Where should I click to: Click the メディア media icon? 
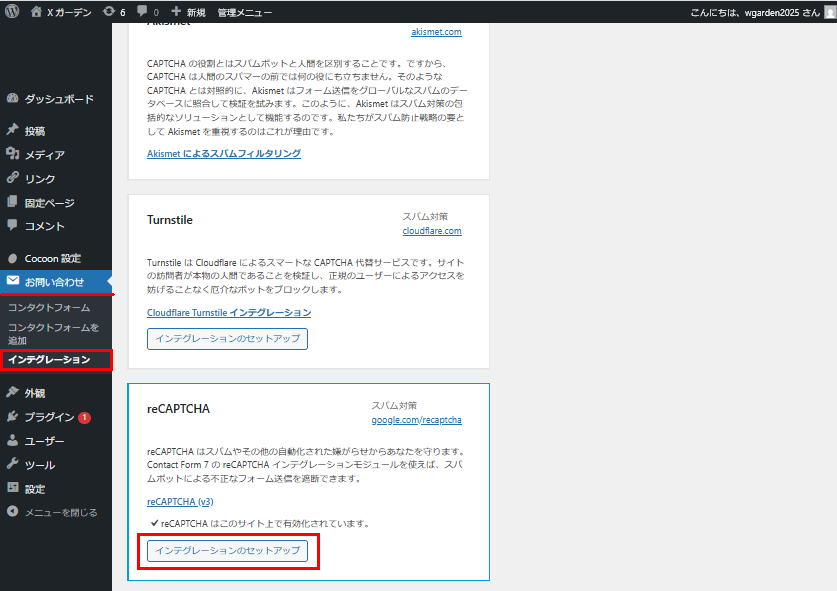click(x=13, y=155)
